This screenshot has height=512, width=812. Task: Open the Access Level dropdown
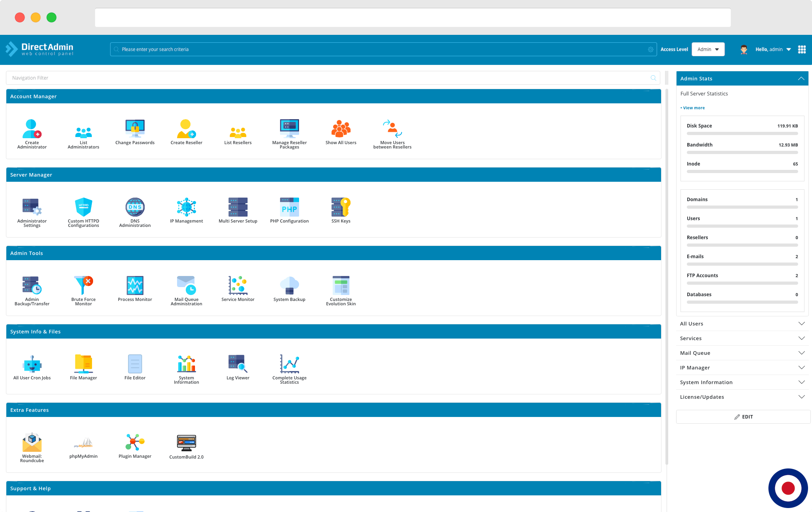point(708,49)
